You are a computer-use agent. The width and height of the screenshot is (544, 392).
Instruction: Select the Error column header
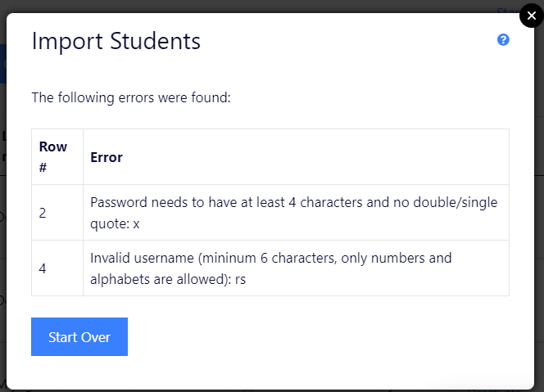[x=107, y=157]
